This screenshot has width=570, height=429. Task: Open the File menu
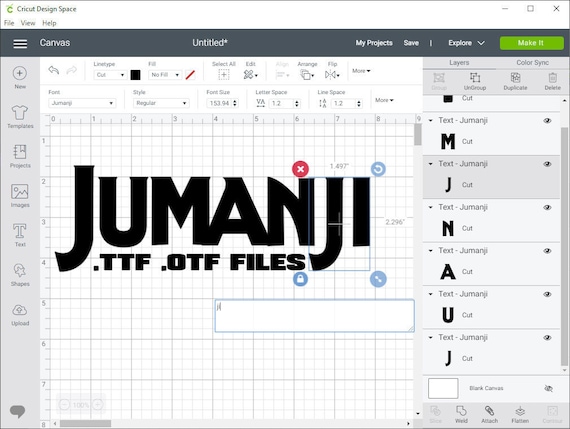(x=9, y=23)
